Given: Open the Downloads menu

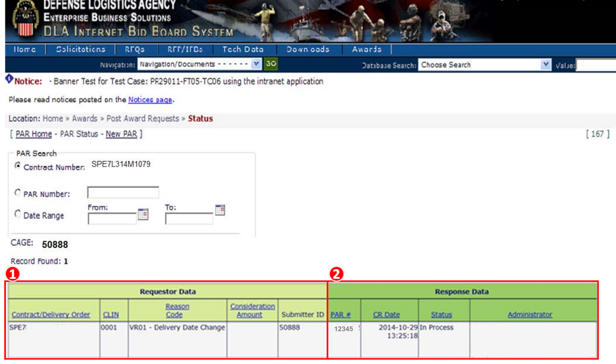Looking at the screenshot, I should 308,49.
